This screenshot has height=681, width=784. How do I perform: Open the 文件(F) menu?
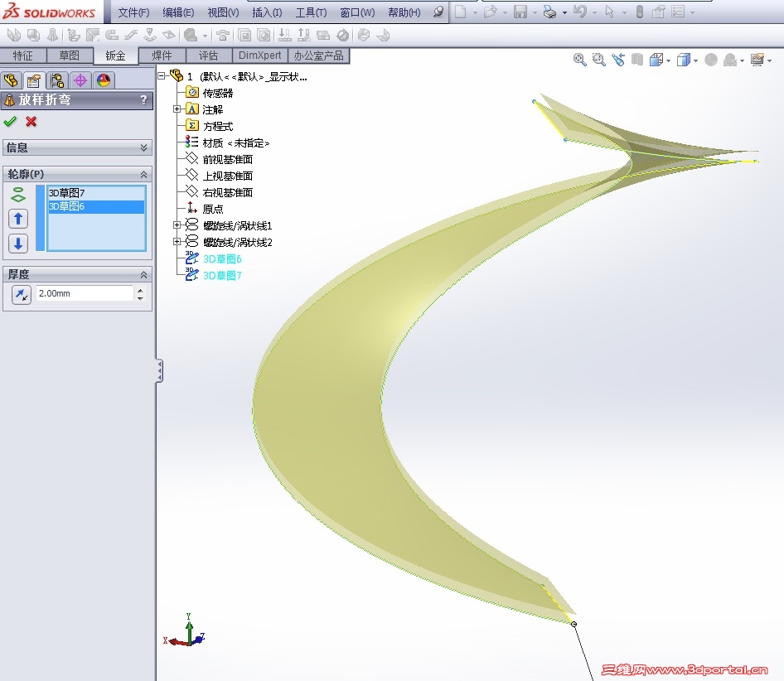point(133,12)
